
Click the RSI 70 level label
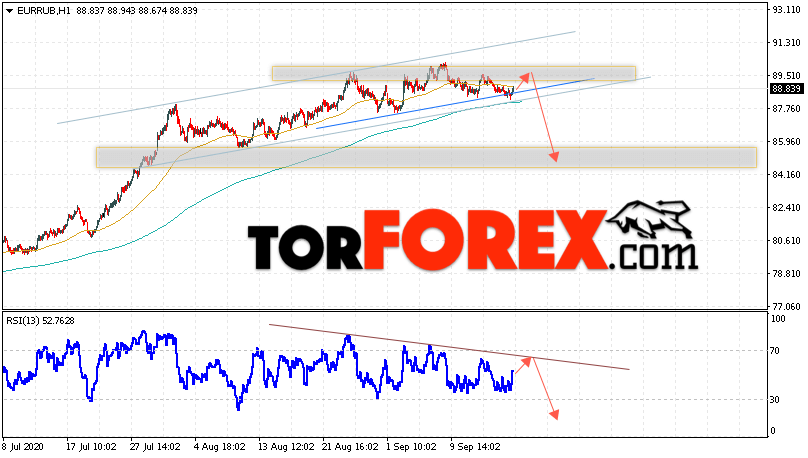click(x=775, y=351)
